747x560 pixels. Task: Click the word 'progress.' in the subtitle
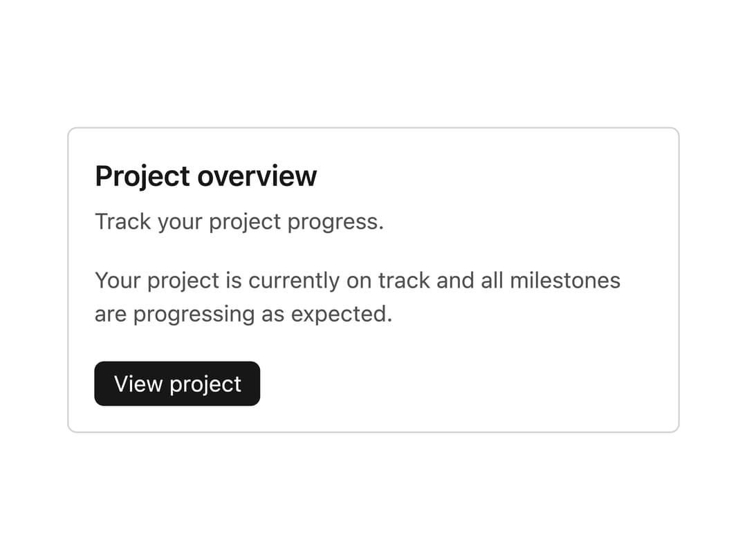click(335, 223)
